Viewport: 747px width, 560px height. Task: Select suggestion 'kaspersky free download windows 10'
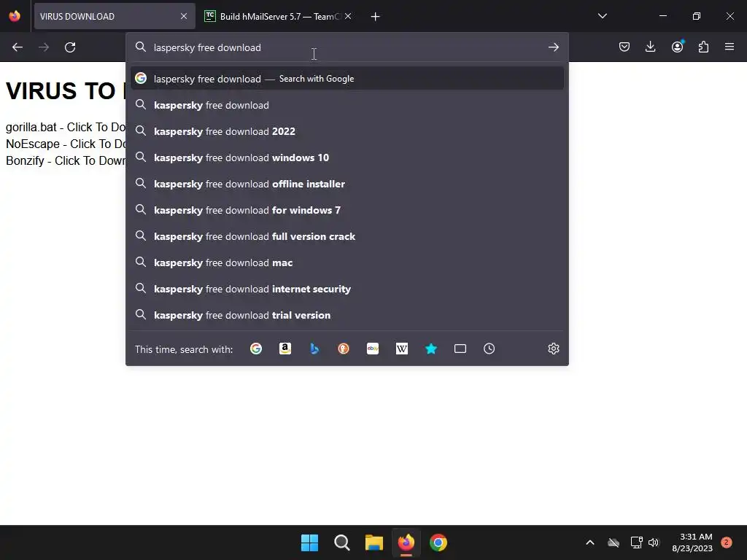[347, 157]
